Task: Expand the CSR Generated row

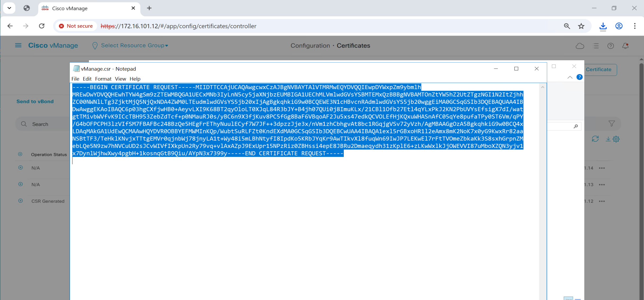Action: pos(20,201)
